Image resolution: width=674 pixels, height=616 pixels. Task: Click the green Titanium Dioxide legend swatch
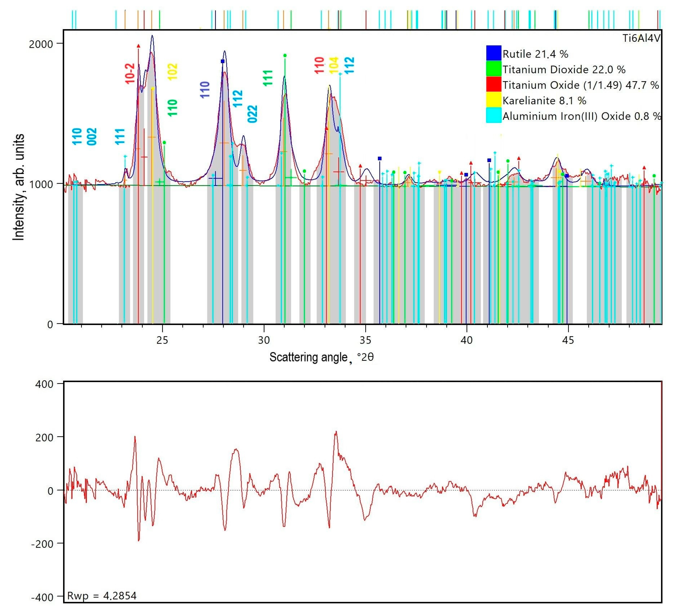pos(494,68)
